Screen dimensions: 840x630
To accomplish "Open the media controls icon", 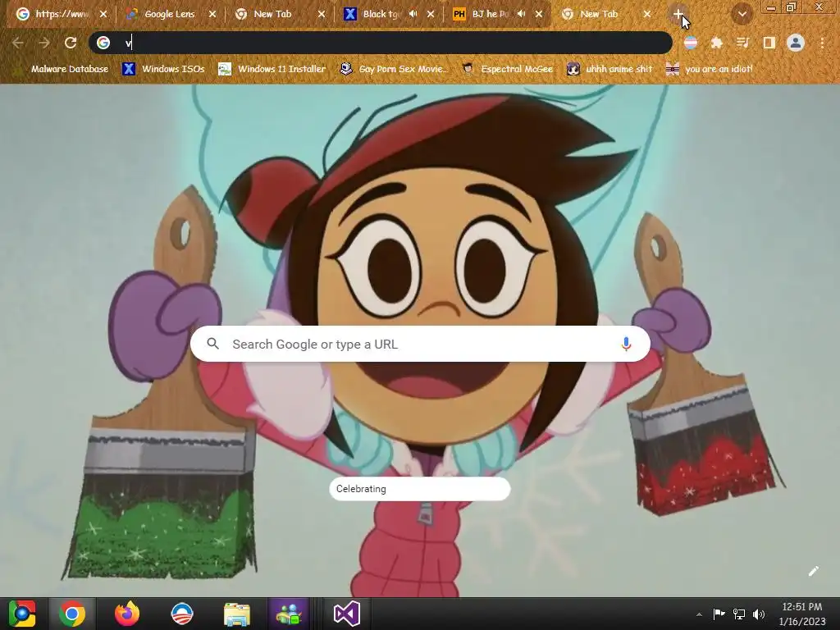I will tap(742, 43).
